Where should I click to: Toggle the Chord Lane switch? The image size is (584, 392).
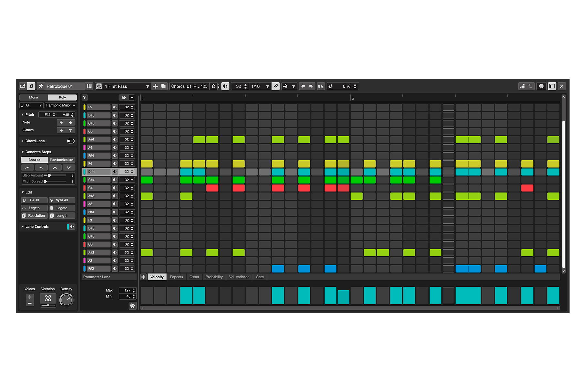pyautogui.click(x=70, y=141)
